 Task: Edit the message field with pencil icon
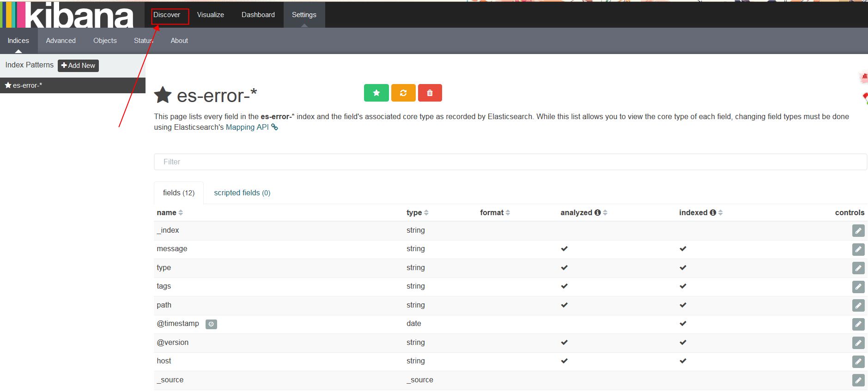tap(858, 249)
